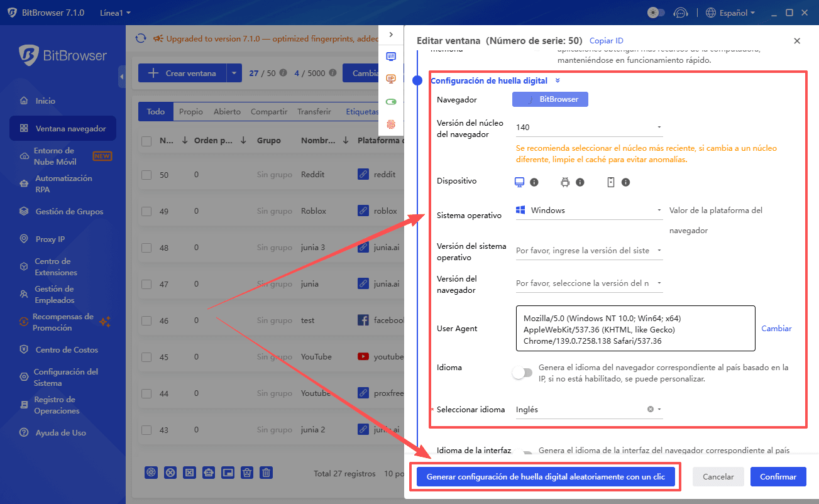This screenshot has width=819, height=504.
Task: Open the Español language menu
Action: pyautogui.click(x=730, y=12)
